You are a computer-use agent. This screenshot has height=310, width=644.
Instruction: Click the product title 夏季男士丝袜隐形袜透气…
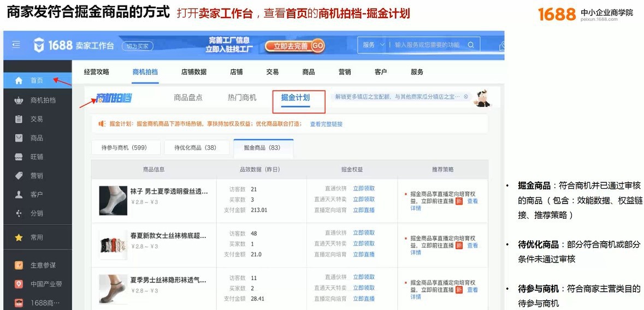coord(168,280)
